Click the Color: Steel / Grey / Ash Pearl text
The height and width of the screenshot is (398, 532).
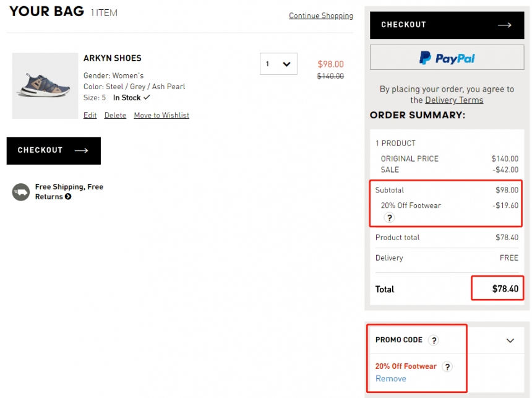(x=134, y=87)
